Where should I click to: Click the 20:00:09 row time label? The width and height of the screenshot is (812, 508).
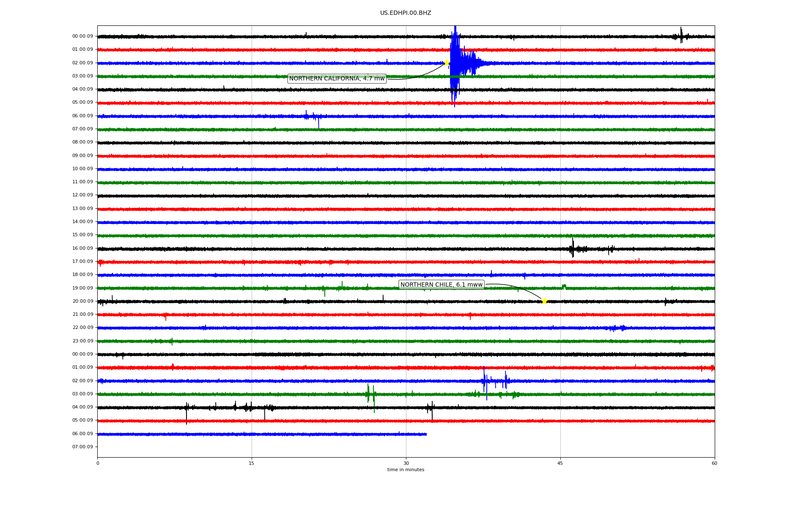tap(82, 301)
